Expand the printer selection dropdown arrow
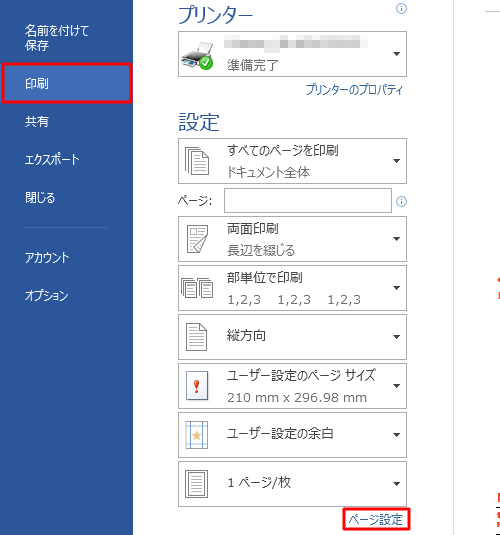500x535 pixels. [x=397, y=54]
